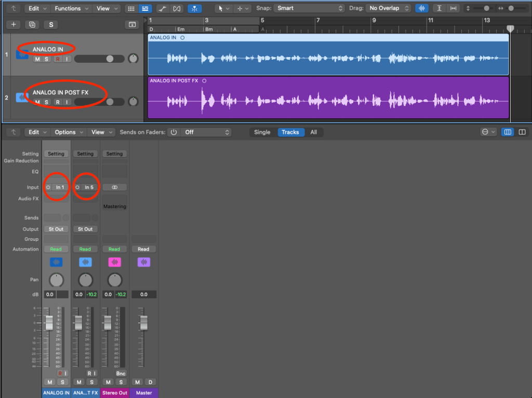Screen dimensions: 532x398
Task: Toggle the waveform zoom button in toolbar
Action: pyautogui.click(x=421, y=8)
